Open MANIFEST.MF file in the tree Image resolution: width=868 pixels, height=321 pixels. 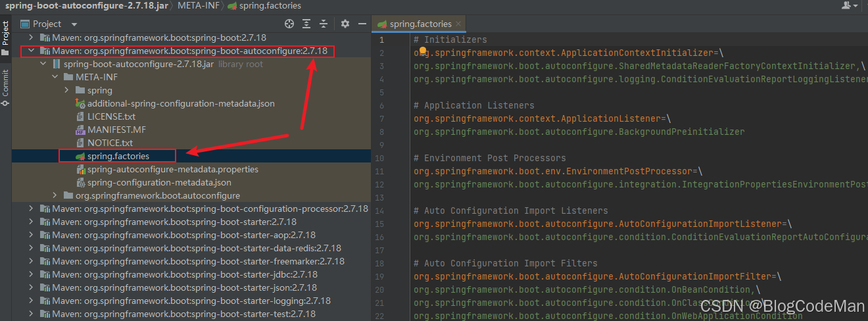point(116,130)
